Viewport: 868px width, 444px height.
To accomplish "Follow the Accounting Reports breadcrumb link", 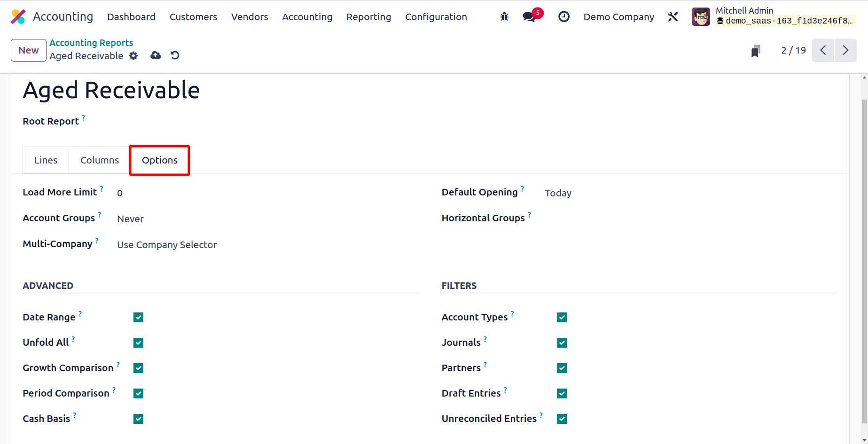I will pos(91,43).
